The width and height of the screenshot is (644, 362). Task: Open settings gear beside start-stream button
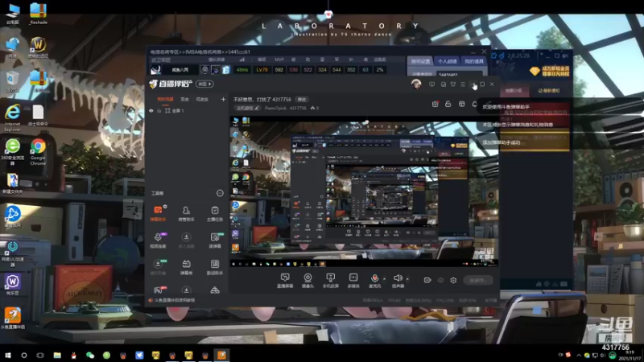(x=453, y=280)
